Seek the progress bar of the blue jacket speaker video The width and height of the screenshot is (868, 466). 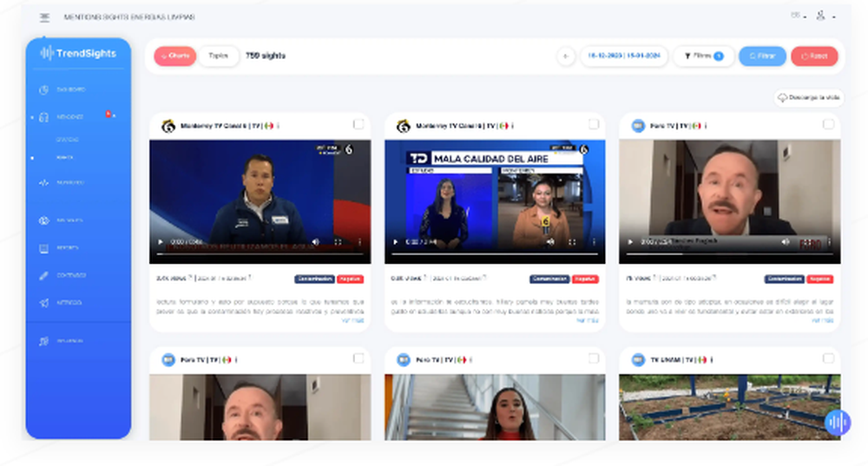pyautogui.click(x=260, y=254)
